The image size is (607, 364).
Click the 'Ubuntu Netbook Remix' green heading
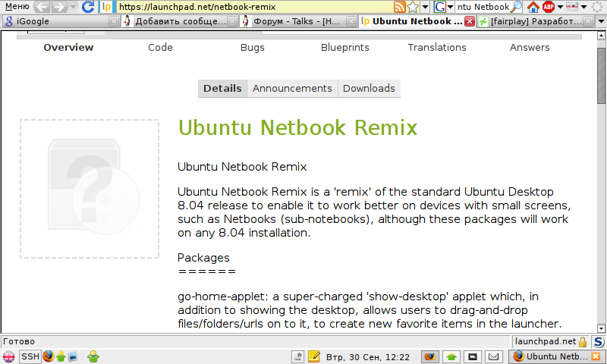point(297,127)
